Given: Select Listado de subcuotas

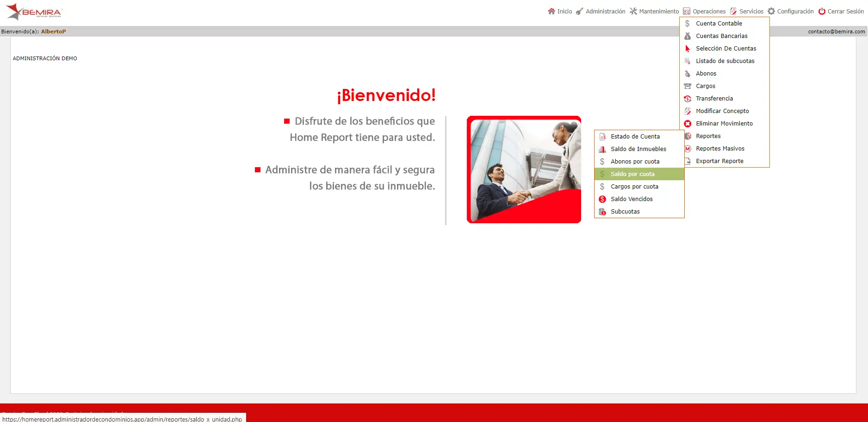Looking at the screenshot, I should pyautogui.click(x=725, y=61).
